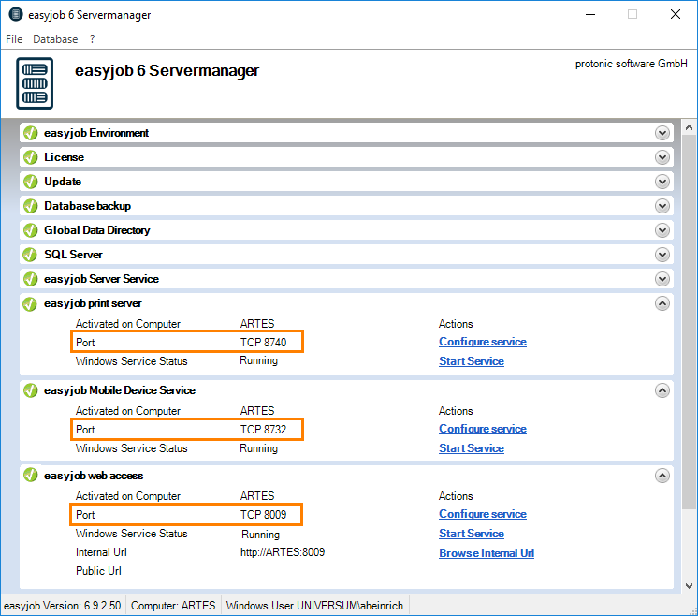Expand the easyjob Environment section

(662, 133)
